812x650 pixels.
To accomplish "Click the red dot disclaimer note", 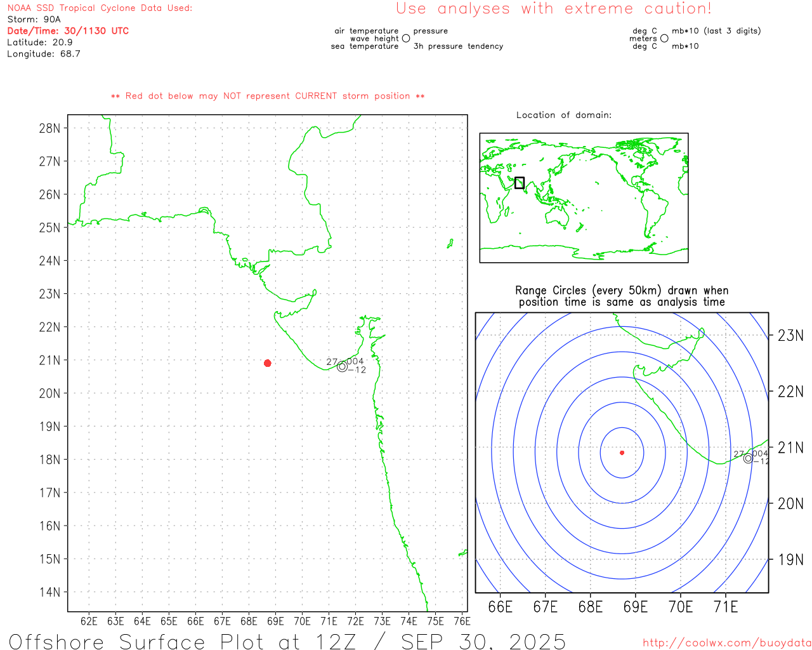I will (x=268, y=96).
